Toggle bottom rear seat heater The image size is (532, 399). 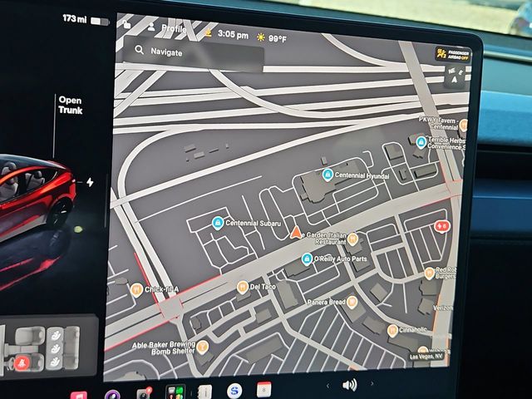[x=55, y=363]
